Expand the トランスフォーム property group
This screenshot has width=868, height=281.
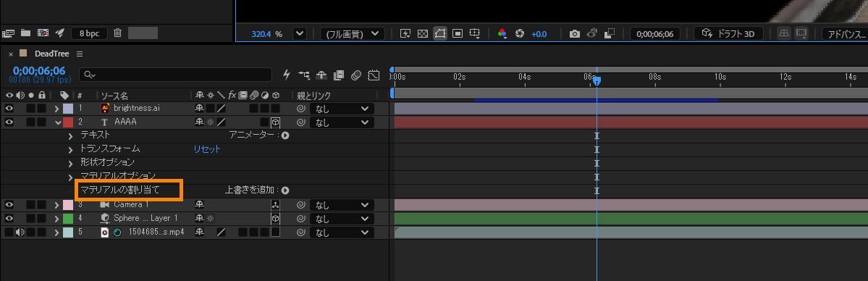[71, 150]
